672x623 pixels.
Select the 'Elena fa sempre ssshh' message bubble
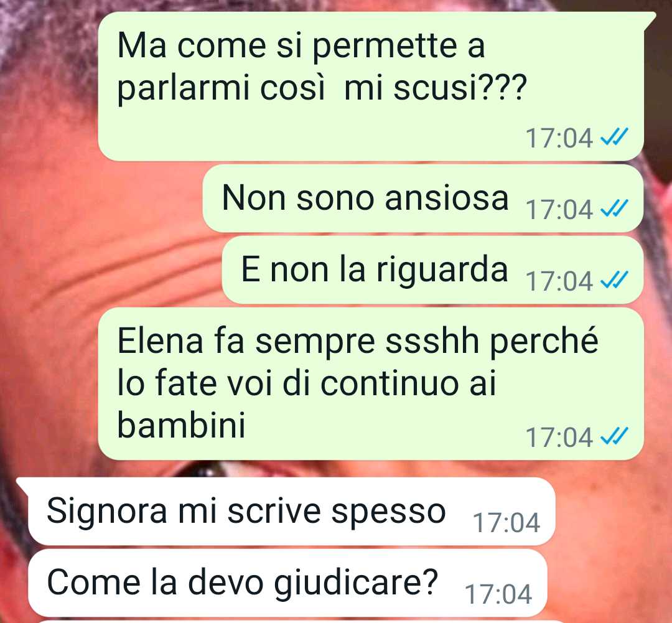point(371,384)
